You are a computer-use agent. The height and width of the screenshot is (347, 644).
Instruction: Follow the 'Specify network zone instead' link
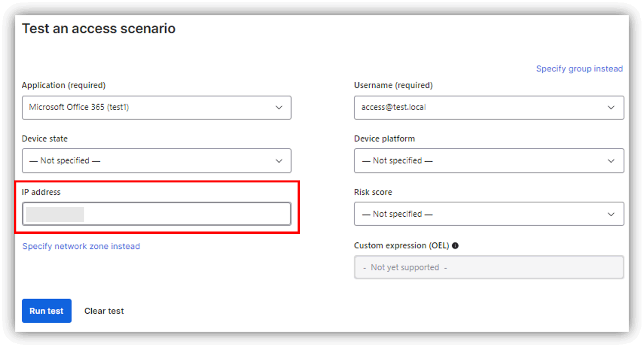pos(81,246)
